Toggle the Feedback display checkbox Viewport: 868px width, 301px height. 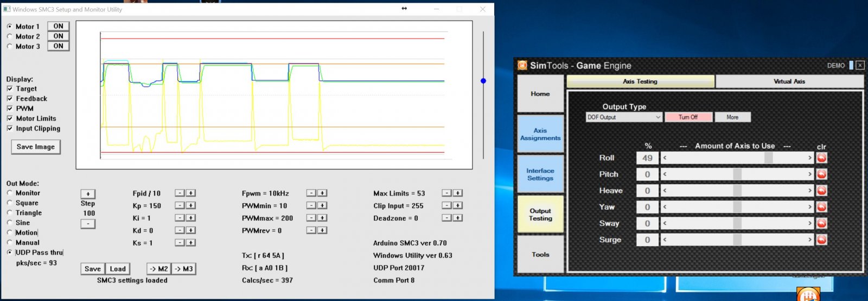click(x=10, y=98)
